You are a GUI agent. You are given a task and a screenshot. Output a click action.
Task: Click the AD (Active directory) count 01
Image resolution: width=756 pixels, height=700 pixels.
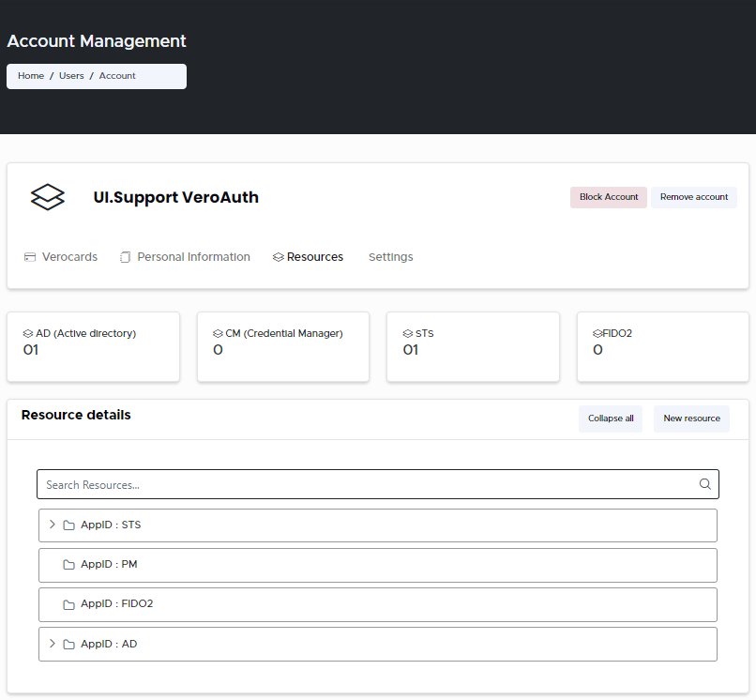[31, 350]
